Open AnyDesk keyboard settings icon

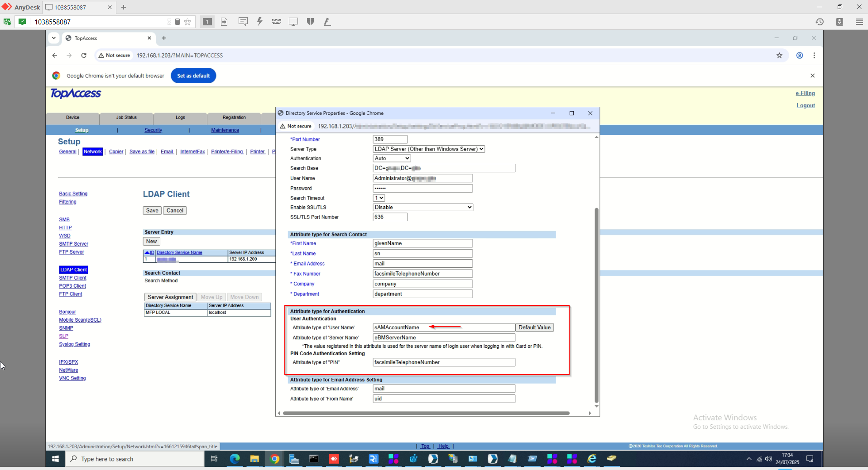[x=276, y=22]
